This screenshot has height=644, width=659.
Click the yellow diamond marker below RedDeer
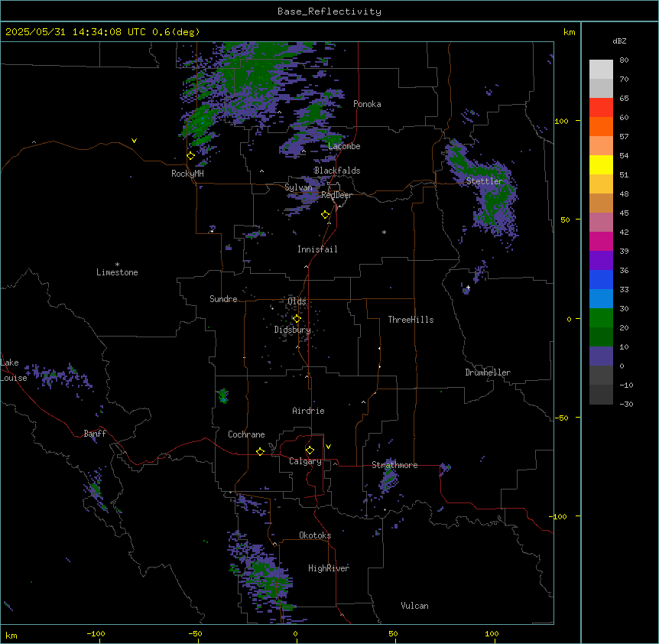[x=326, y=215]
